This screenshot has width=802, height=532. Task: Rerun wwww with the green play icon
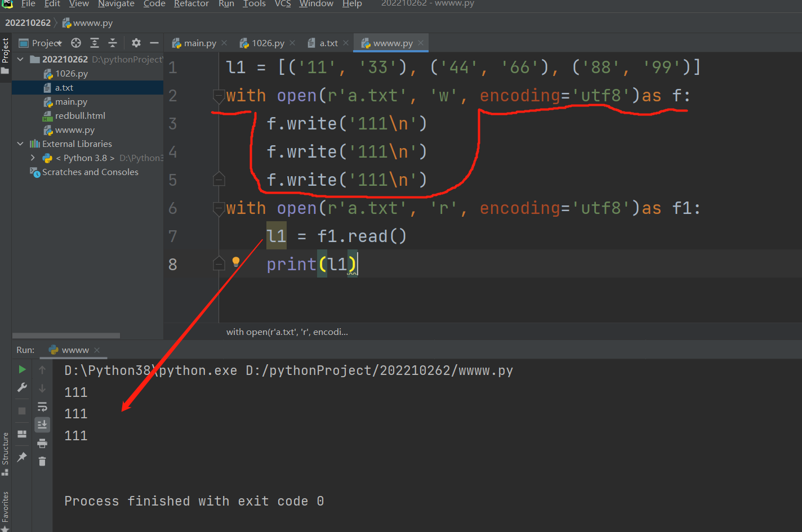coord(22,369)
